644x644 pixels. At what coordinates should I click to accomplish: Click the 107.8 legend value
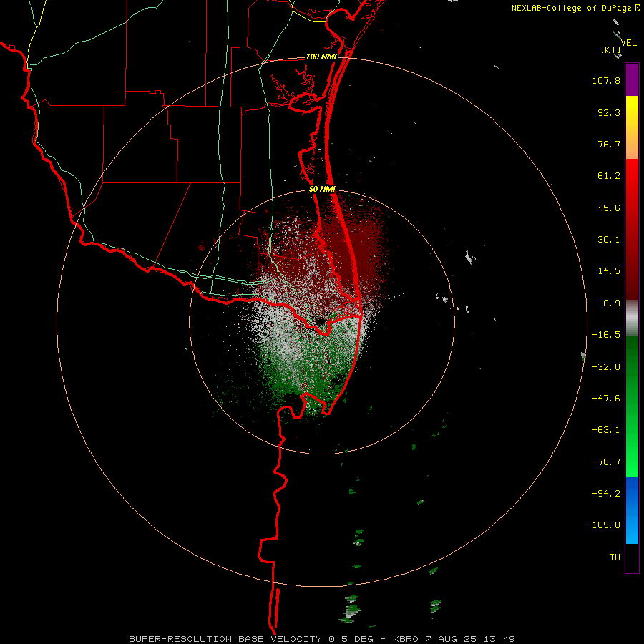606,80
